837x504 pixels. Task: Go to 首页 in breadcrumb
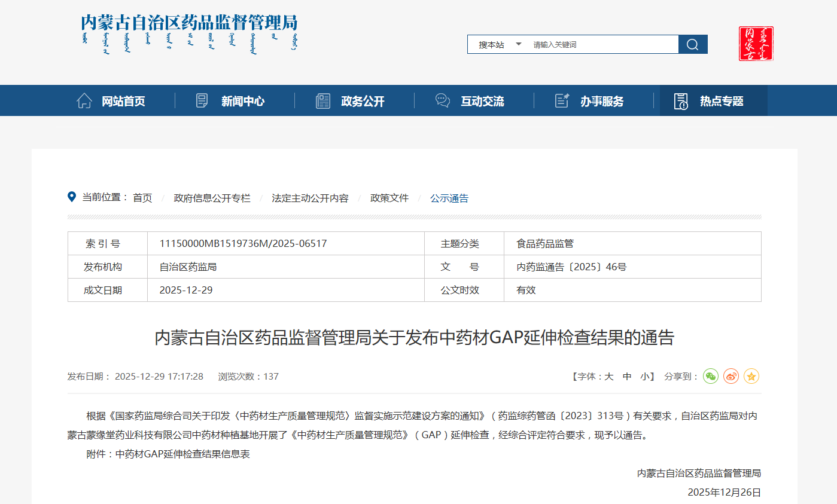tap(142, 198)
